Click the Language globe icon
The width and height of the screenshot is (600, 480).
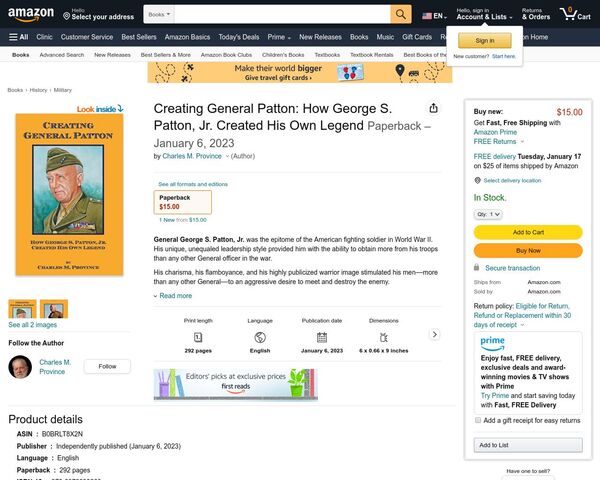coord(260,337)
